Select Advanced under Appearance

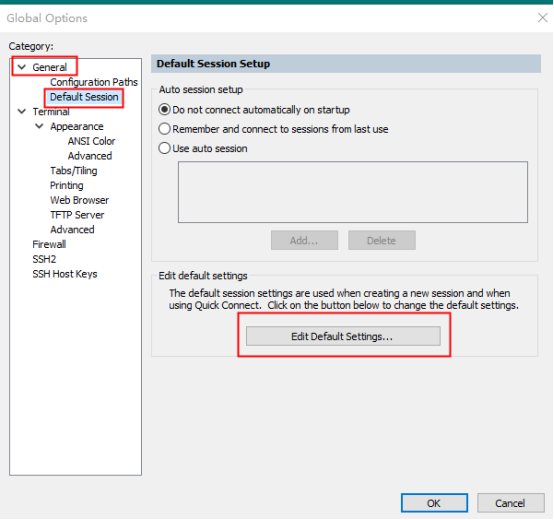[90, 156]
